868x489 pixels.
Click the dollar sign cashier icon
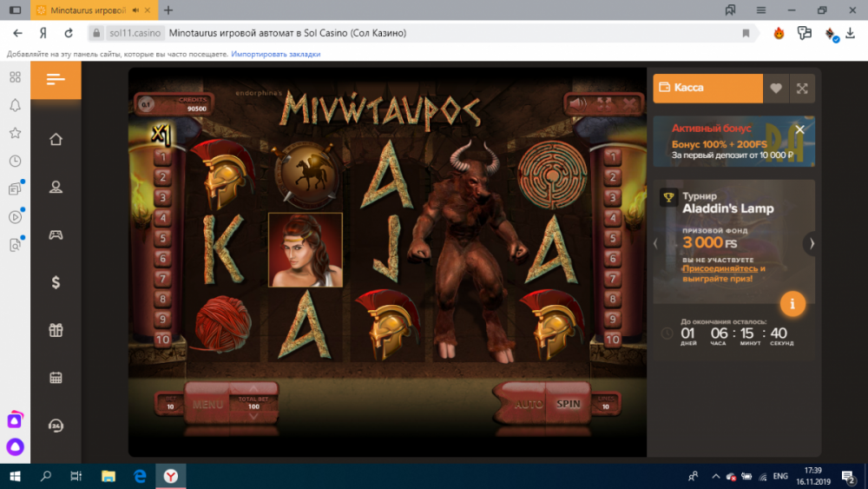coord(56,282)
